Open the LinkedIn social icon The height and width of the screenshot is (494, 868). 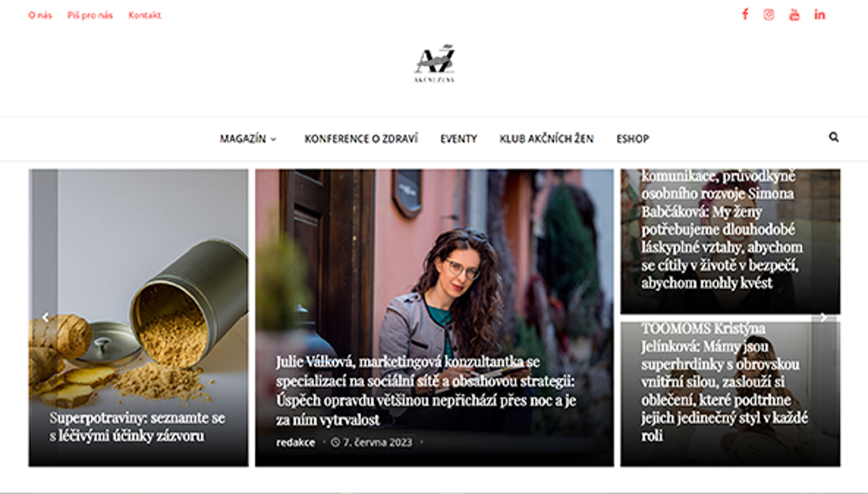[819, 15]
